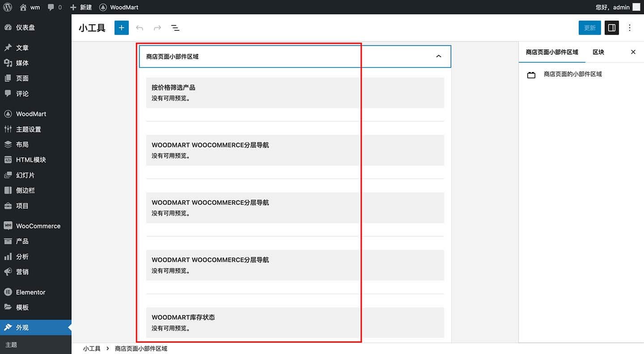Open the WooCommerce sidebar menu
This screenshot has width=644, height=354.
pyautogui.click(x=36, y=226)
